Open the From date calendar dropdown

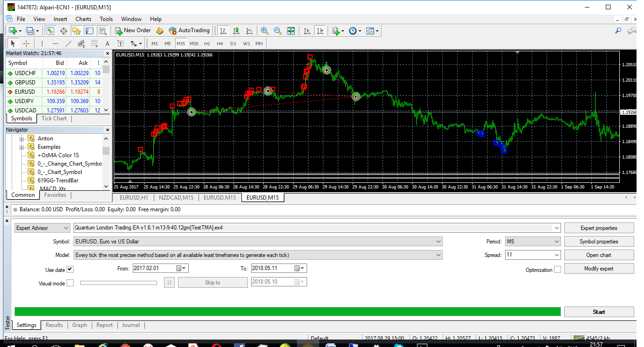point(181,268)
